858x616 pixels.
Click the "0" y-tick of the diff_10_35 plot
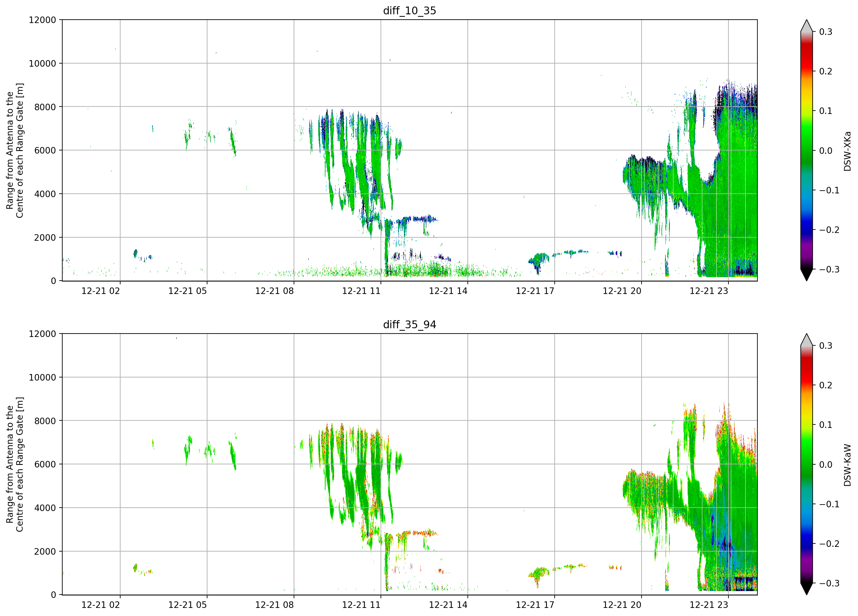click(x=54, y=281)
